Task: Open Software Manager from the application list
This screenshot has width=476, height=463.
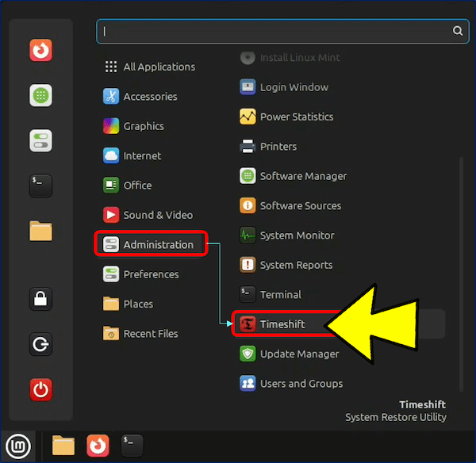Action: pyautogui.click(x=294, y=176)
